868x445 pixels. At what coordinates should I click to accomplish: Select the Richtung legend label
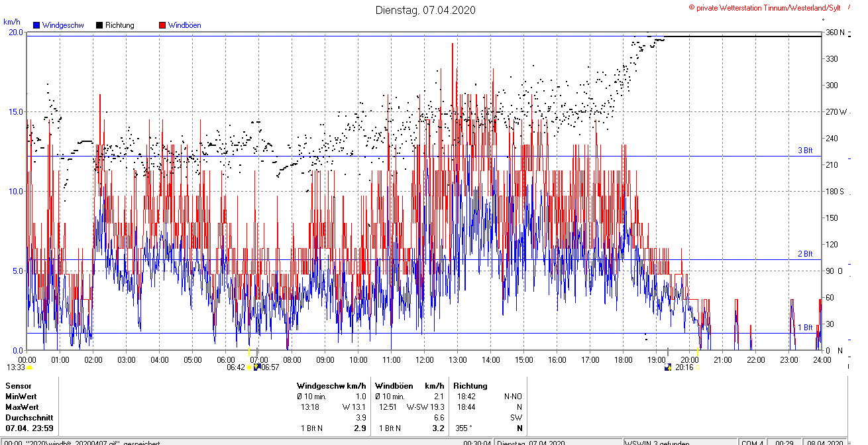(119, 25)
